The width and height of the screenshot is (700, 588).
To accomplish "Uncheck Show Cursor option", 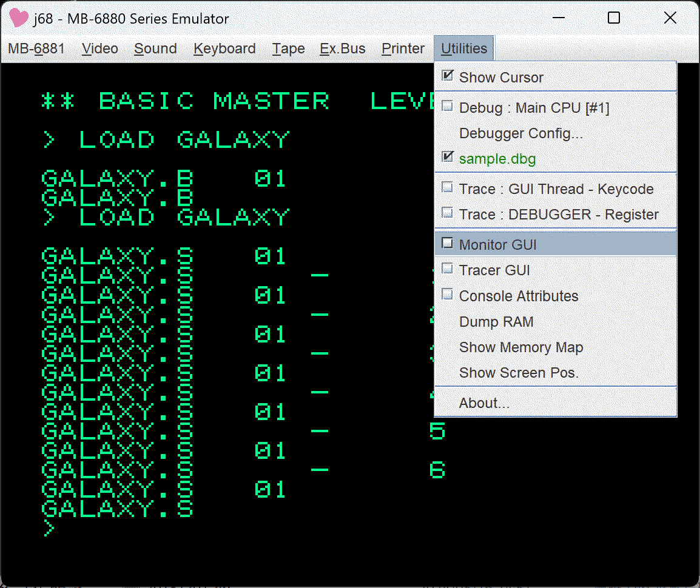I will [x=556, y=77].
